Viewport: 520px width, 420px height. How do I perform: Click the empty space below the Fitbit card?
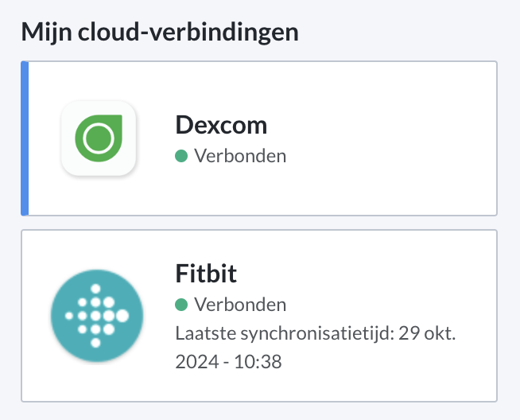point(259,411)
